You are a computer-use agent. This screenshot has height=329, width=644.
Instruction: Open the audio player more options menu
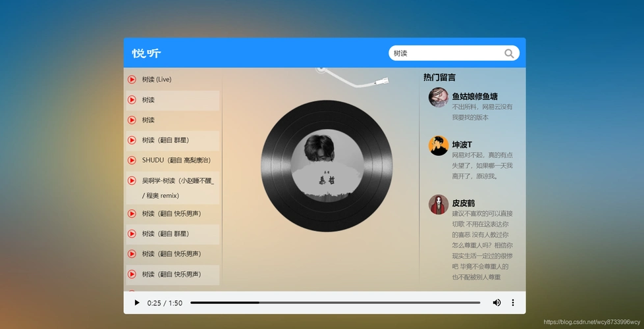(x=512, y=303)
